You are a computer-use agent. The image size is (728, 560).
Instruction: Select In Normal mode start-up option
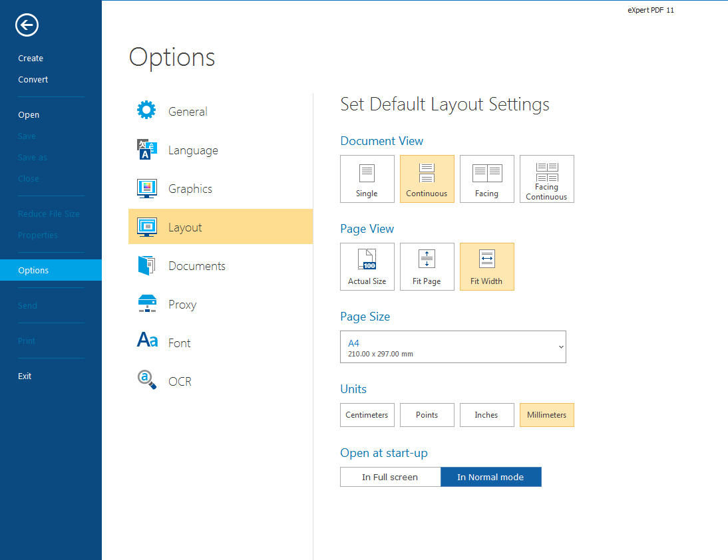pos(490,477)
